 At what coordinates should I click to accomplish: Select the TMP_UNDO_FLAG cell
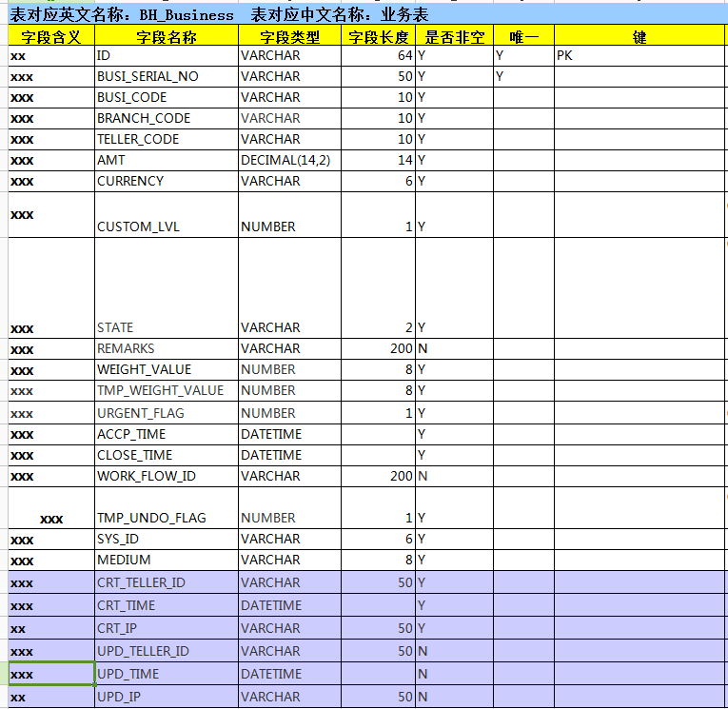[x=167, y=507]
